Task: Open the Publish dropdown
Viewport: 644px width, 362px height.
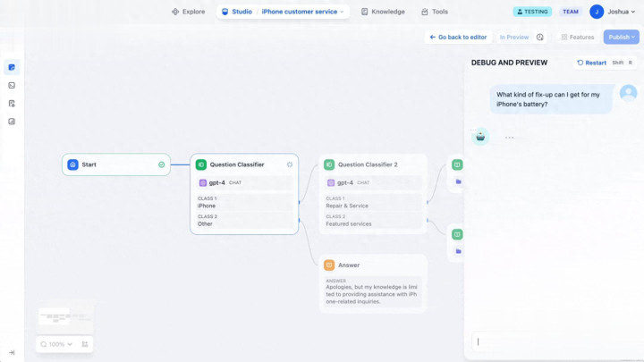Action: (x=622, y=38)
